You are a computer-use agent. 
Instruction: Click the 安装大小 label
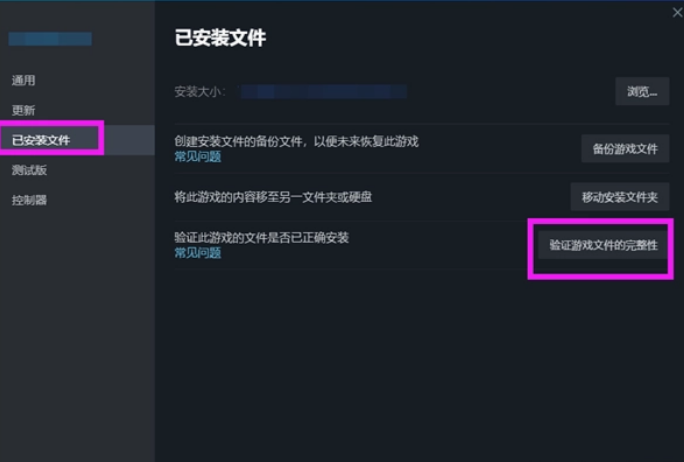pos(200,92)
